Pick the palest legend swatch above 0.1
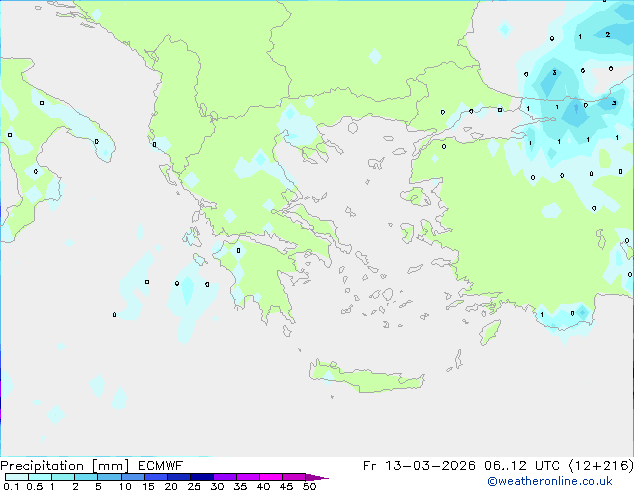 (x=17, y=477)
